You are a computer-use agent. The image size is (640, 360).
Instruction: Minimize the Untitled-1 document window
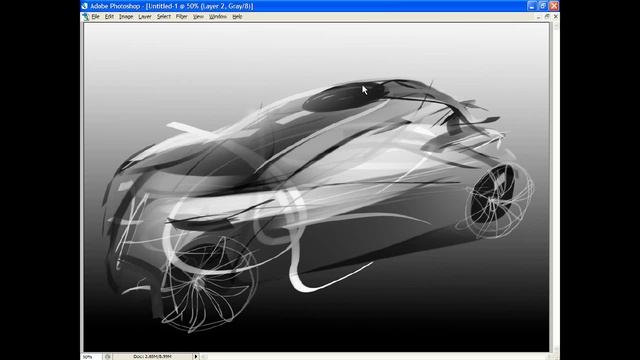pyautogui.click(x=538, y=17)
